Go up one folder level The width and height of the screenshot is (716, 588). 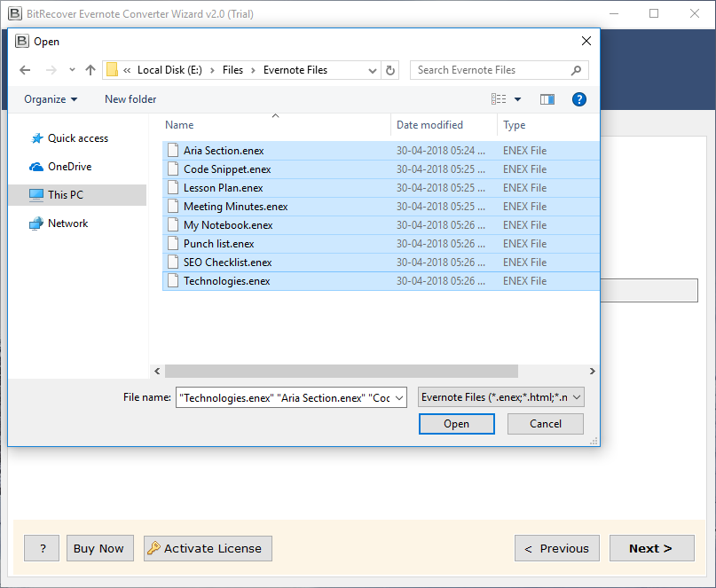pos(90,70)
